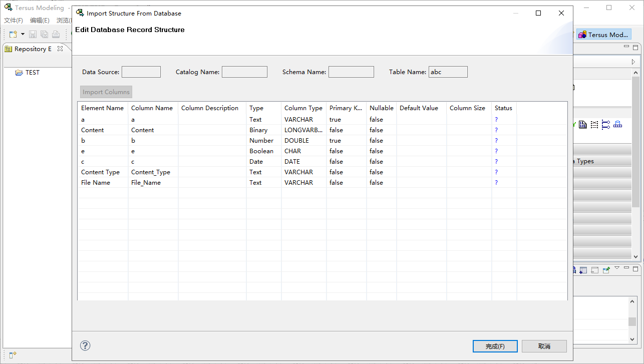Click the Schema Name field
The image size is (644, 364).
351,72
